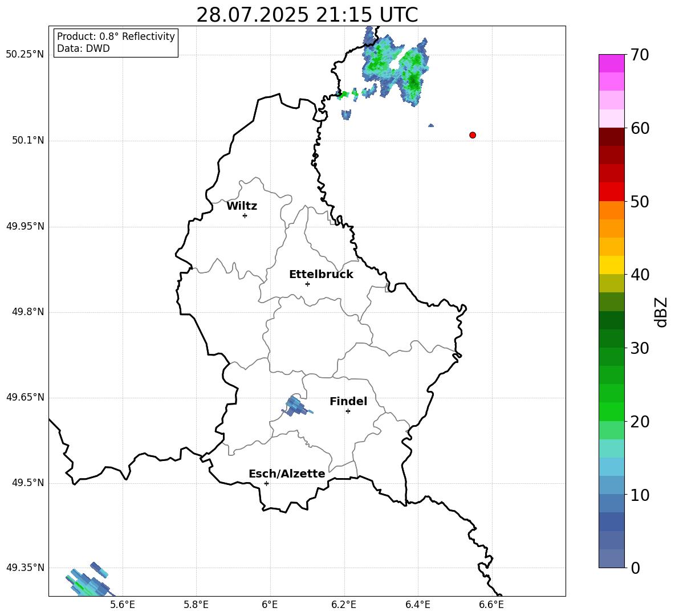Click the Ettelbruck label
The image size is (675, 616).
point(321,275)
